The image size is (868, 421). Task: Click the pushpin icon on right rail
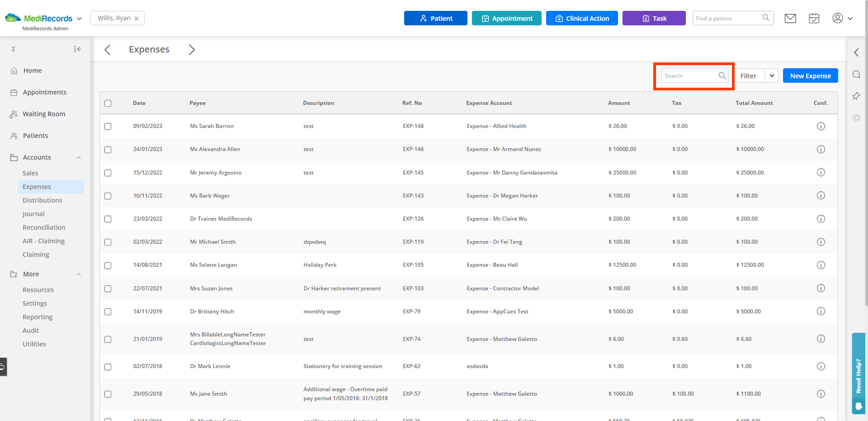(x=856, y=96)
